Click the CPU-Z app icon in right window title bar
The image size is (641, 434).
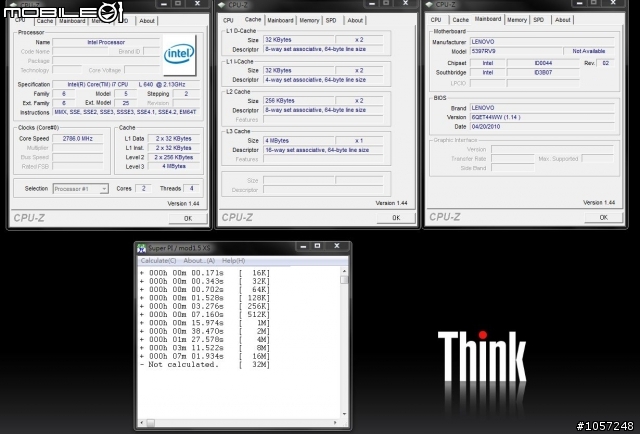pos(429,4)
